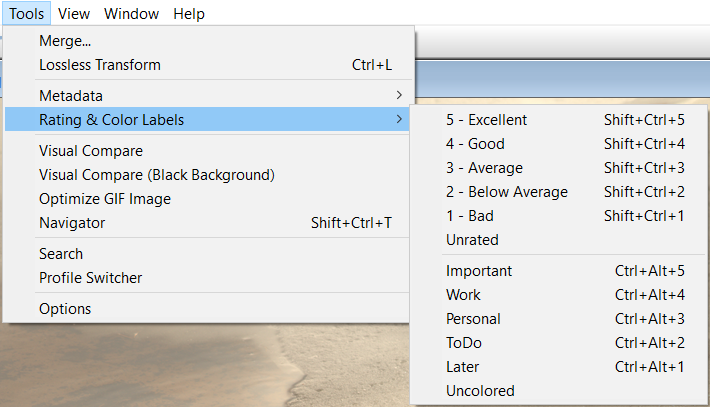Open the Tools menu
710x407 pixels.
[x=26, y=14]
